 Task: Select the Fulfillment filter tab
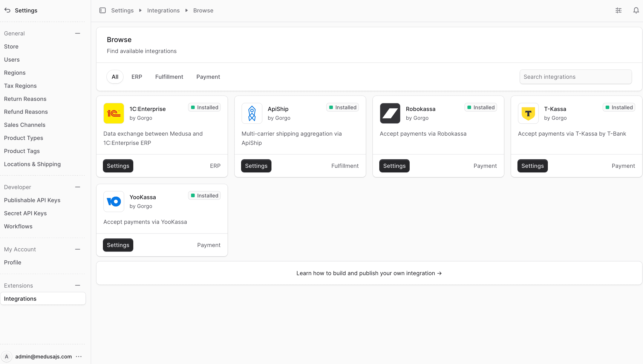[x=169, y=77]
